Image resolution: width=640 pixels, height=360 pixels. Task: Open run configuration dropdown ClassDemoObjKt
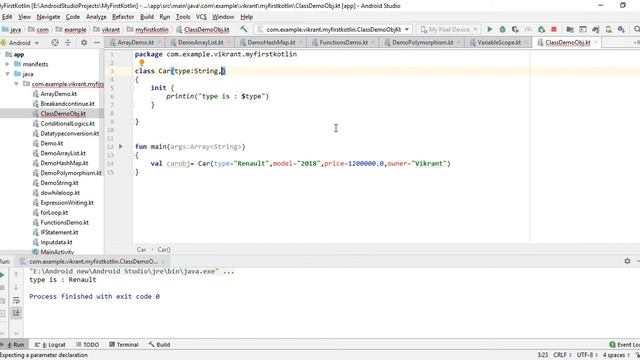[x=333, y=29]
